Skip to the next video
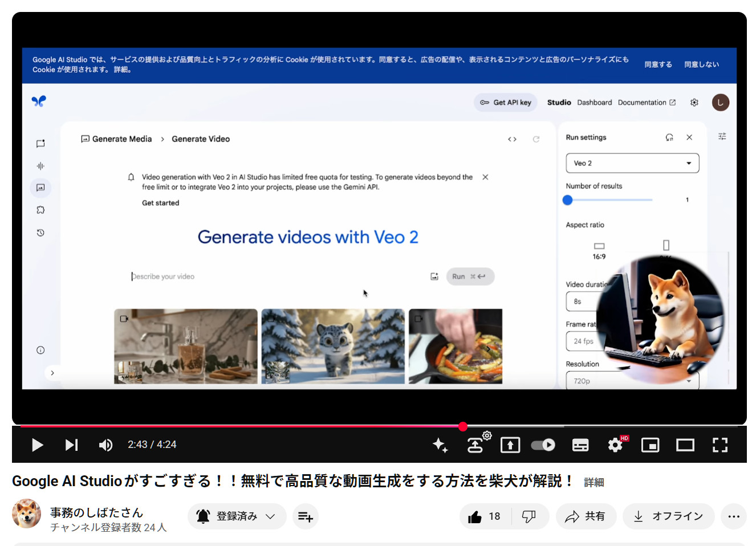Screen dimensions: 756x546 (71, 445)
